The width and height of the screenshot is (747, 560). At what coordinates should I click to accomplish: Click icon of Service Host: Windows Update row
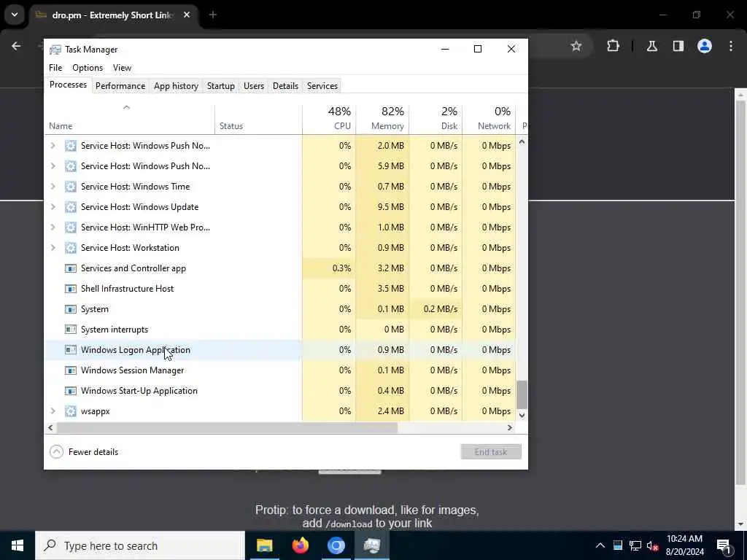pyautogui.click(x=71, y=207)
